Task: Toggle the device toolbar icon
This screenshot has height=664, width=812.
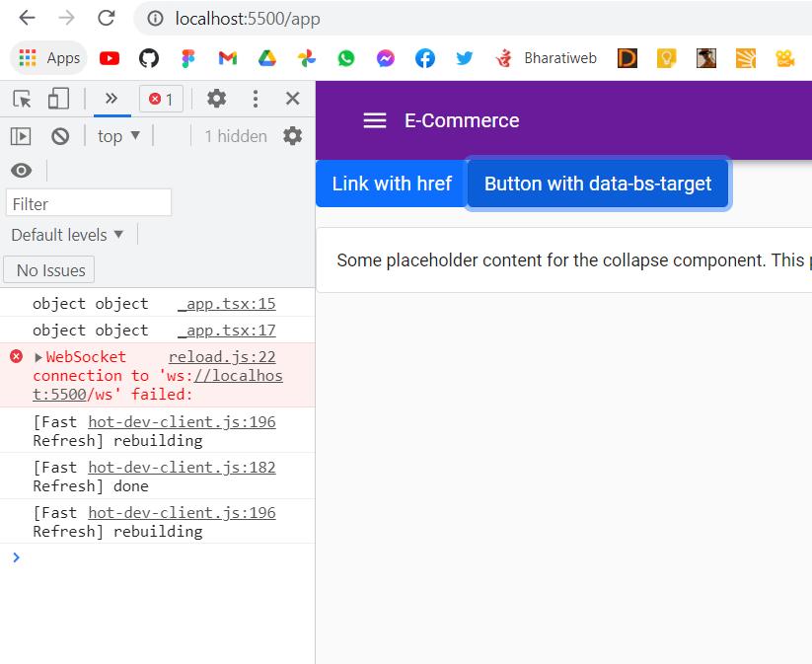Action: click(x=59, y=99)
